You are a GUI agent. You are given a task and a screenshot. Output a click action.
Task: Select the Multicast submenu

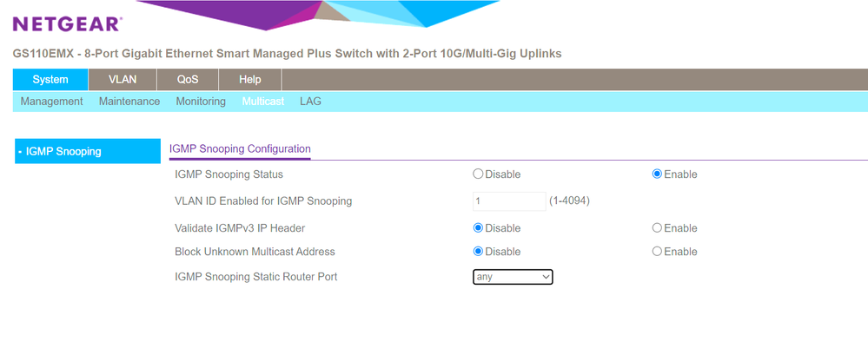(x=263, y=102)
